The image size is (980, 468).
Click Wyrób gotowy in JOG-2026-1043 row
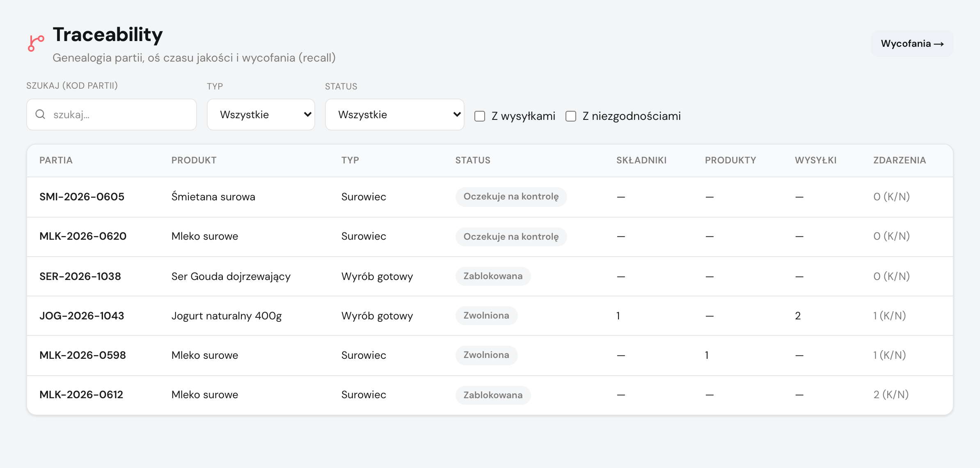coord(377,316)
